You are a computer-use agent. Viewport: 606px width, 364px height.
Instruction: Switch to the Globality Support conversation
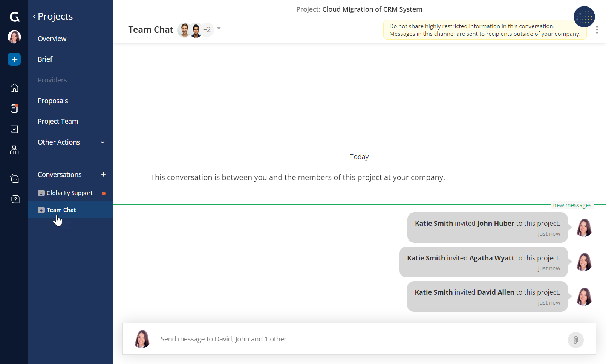[x=69, y=193]
